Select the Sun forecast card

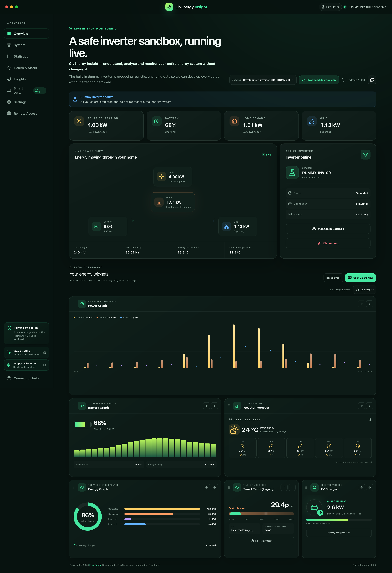point(243,448)
